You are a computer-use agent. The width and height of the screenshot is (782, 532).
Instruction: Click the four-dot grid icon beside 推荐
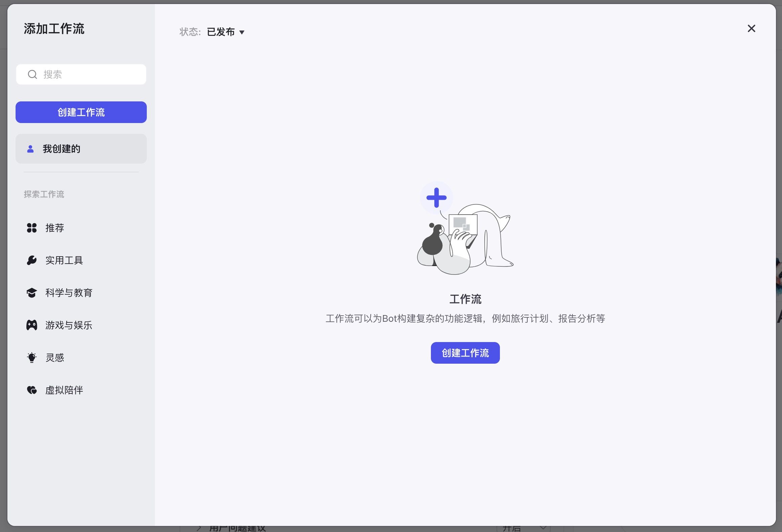32,228
